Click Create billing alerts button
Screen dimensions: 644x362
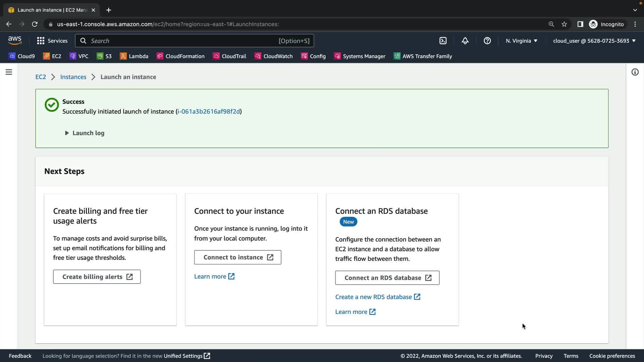tap(97, 277)
